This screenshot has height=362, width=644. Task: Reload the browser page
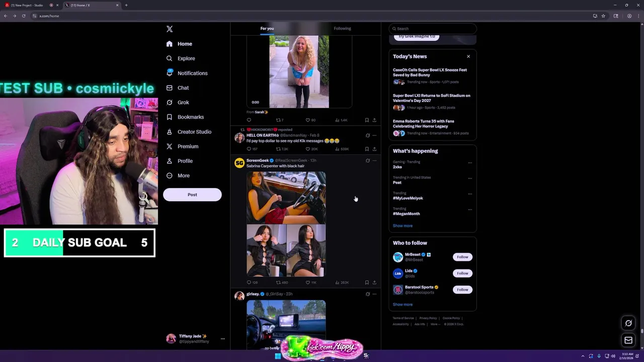pyautogui.click(x=24, y=16)
